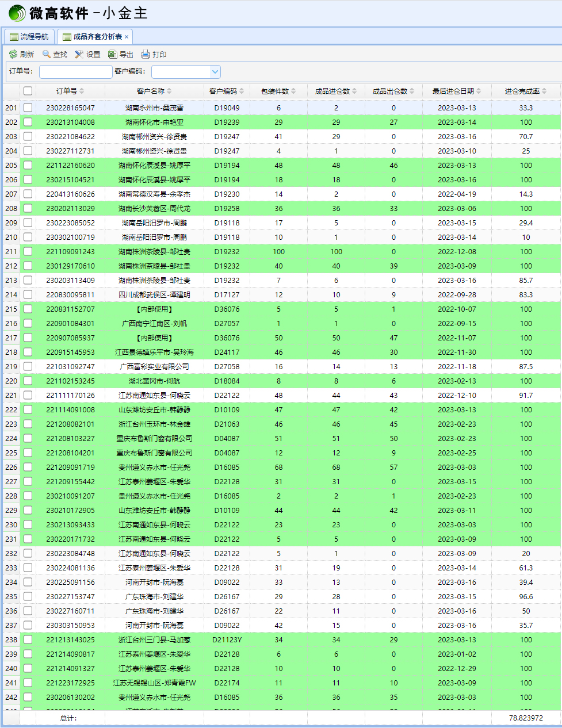The height and width of the screenshot is (728, 562).
Task: Click the green 微高软件 logo icon
Action: (17, 13)
